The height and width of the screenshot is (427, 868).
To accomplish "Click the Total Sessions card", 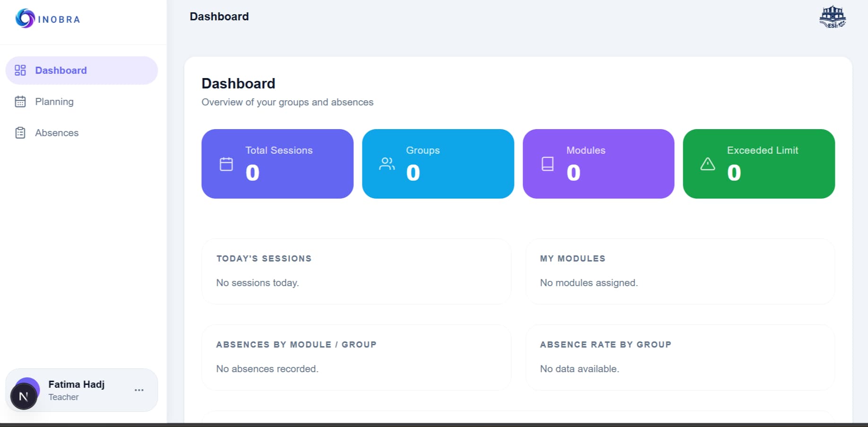I will click(277, 164).
